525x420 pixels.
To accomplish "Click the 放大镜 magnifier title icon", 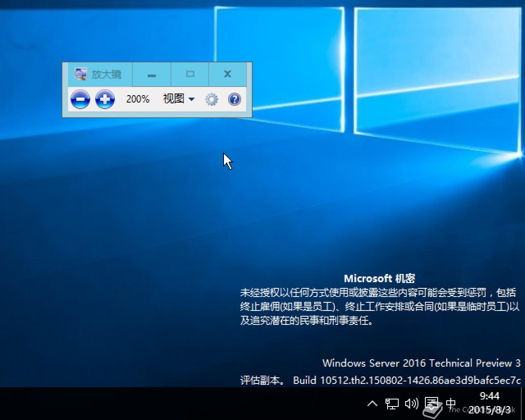I will pyautogui.click(x=81, y=74).
